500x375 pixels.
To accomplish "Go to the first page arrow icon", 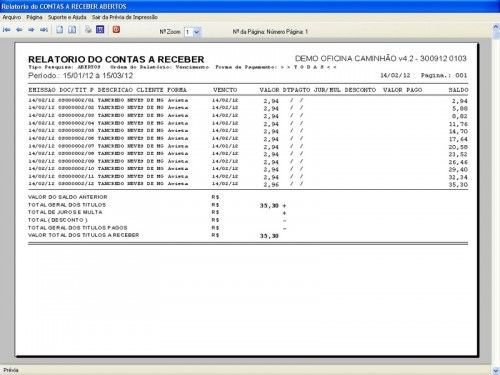I will 6,30.
